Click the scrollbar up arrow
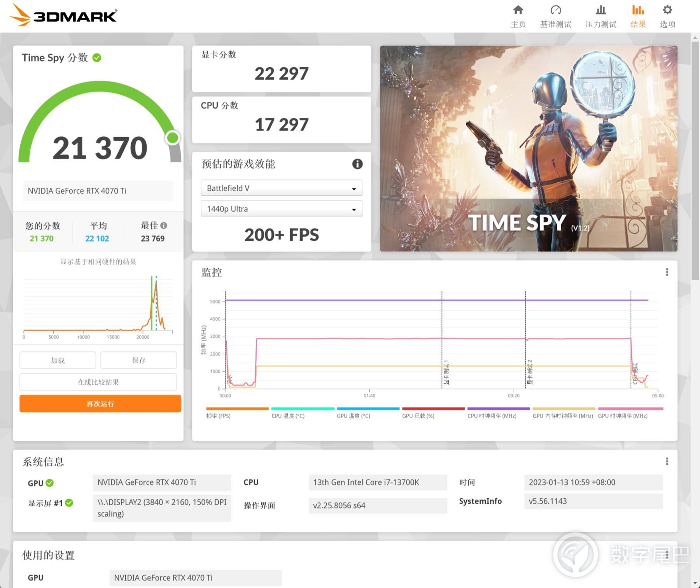700x588 pixels. pyautogui.click(x=695, y=37)
